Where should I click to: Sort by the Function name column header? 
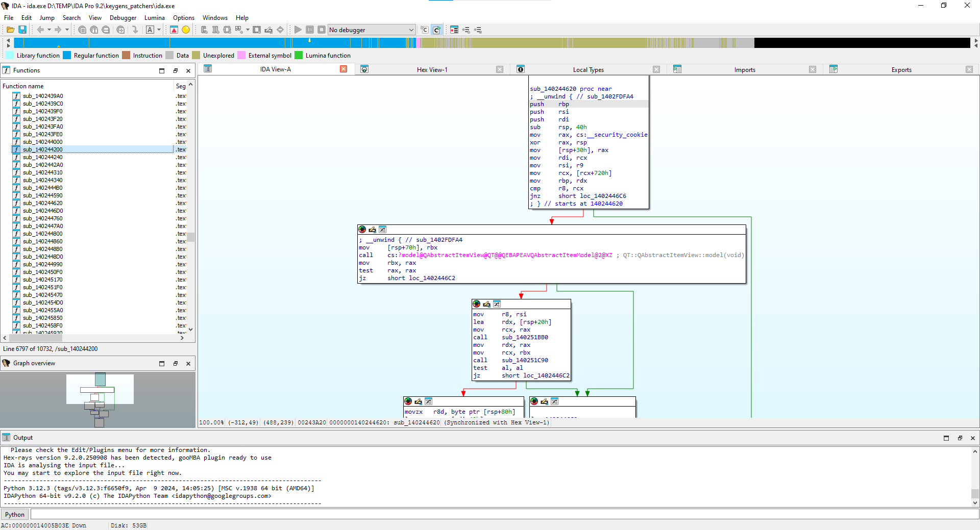tap(87, 86)
